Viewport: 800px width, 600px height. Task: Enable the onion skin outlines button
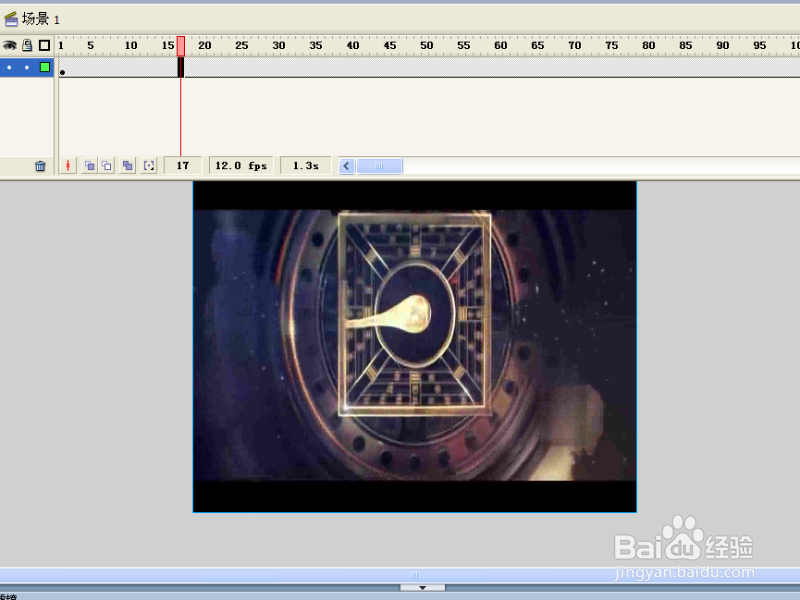[107, 165]
